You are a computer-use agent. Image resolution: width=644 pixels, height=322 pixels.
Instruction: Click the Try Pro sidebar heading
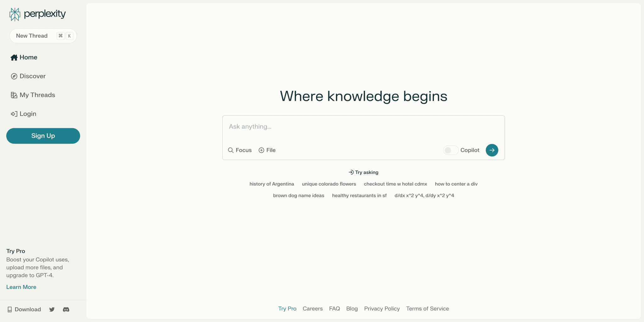point(16,251)
